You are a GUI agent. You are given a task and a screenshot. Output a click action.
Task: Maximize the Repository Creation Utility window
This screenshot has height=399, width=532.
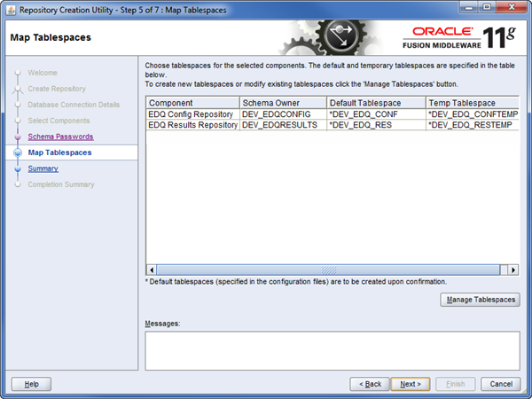click(487, 7)
